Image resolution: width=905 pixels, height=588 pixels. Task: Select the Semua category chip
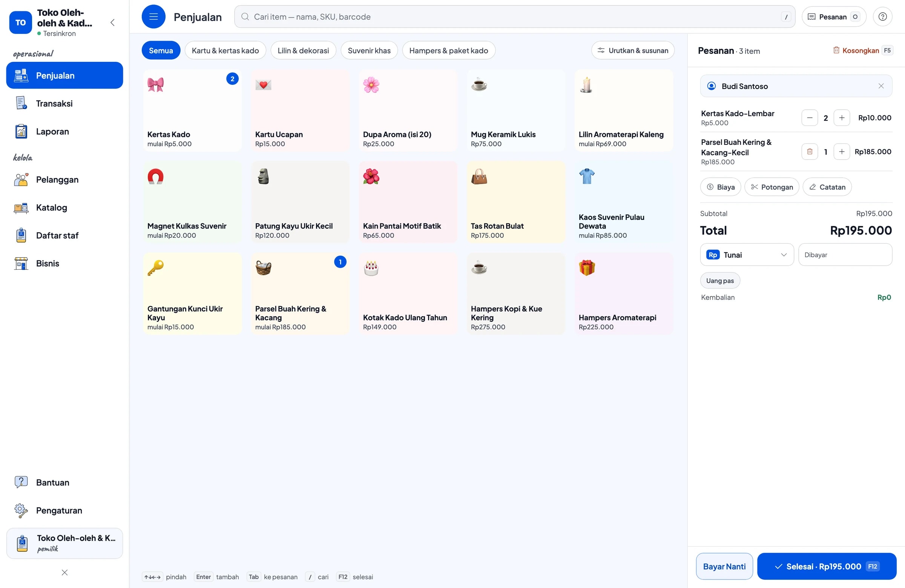click(161, 51)
